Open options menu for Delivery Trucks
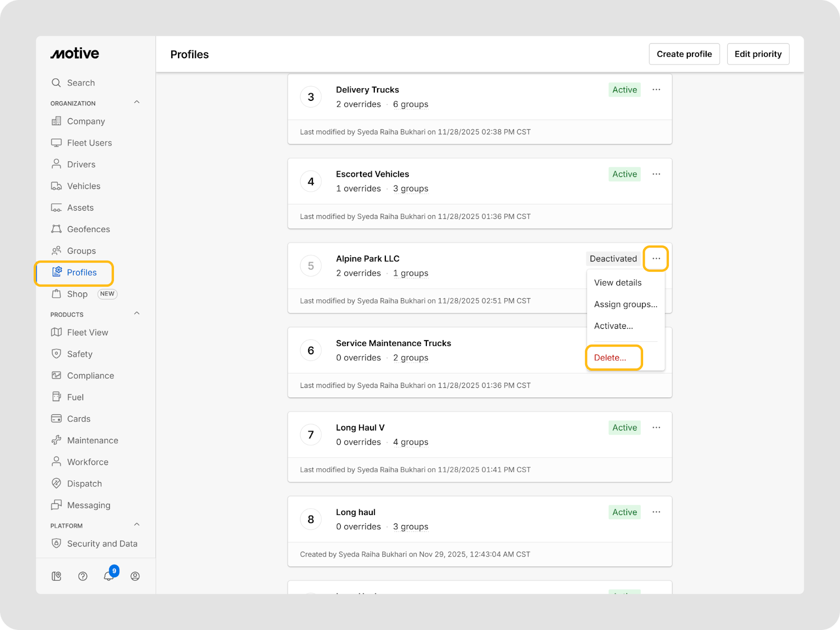Screen dimensions: 840x630 (656, 90)
